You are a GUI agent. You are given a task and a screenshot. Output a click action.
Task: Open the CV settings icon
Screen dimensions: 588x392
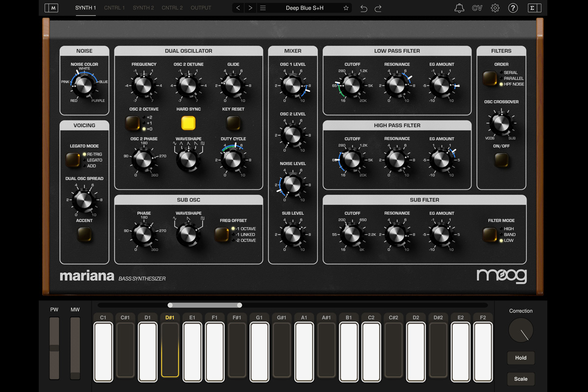(x=477, y=8)
